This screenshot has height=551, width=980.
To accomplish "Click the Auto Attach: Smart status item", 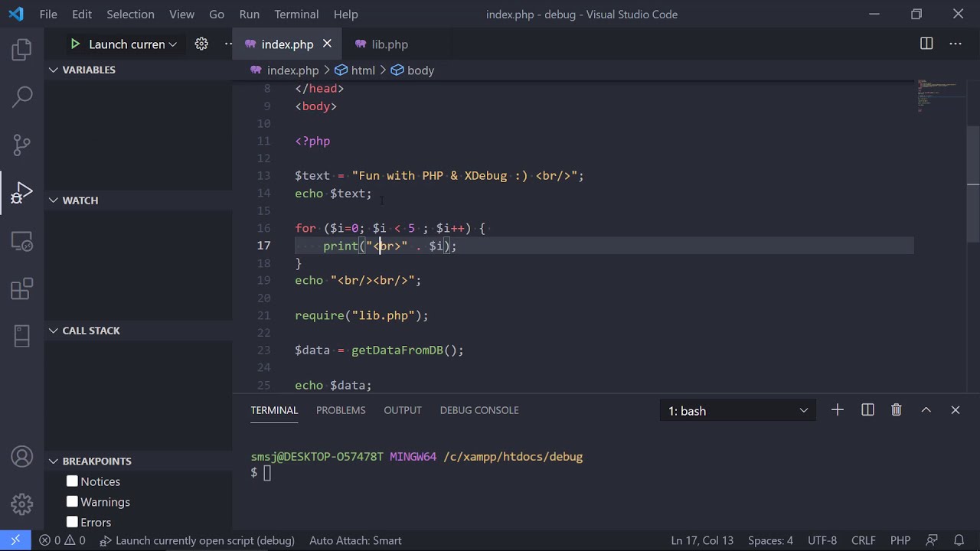I will (x=355, y=540).
